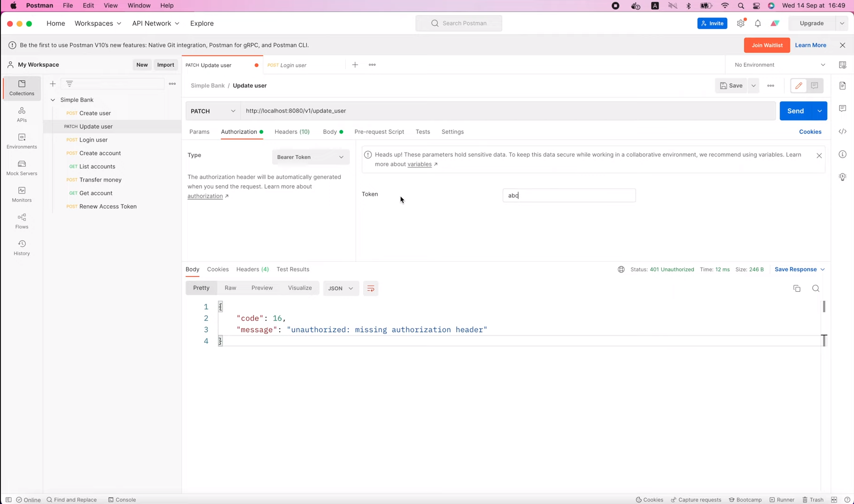Open the Mock Servers sidebar panel
Viewport: 854px width, 504px height.
pos(22,168)
